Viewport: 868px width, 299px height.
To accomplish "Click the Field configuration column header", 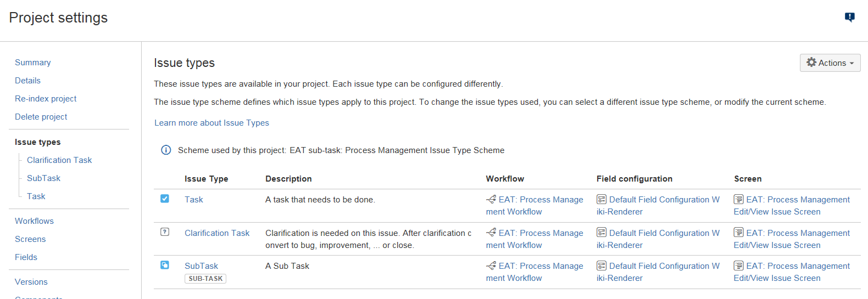I will point(635,179).
